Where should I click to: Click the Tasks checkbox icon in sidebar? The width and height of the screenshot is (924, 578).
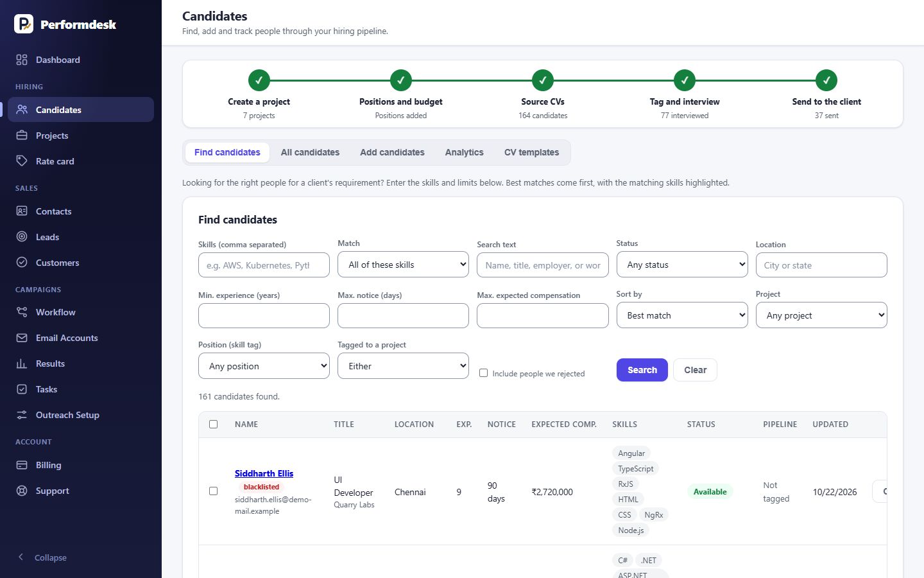[x=22, y=389]
